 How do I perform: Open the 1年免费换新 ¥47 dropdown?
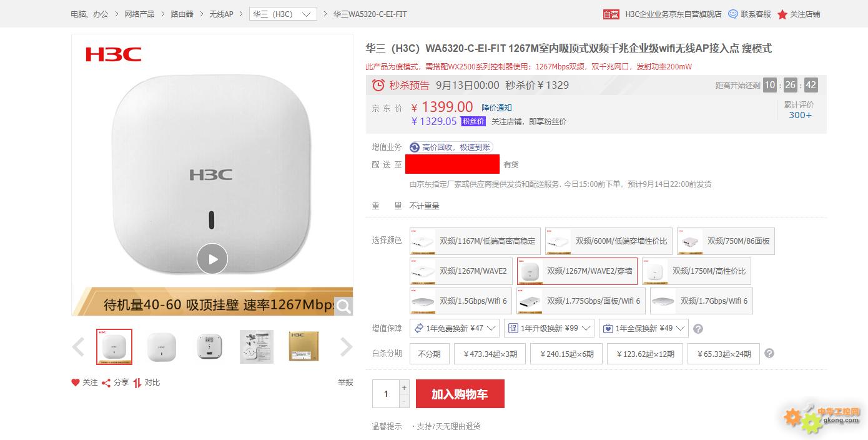point(455,328)
